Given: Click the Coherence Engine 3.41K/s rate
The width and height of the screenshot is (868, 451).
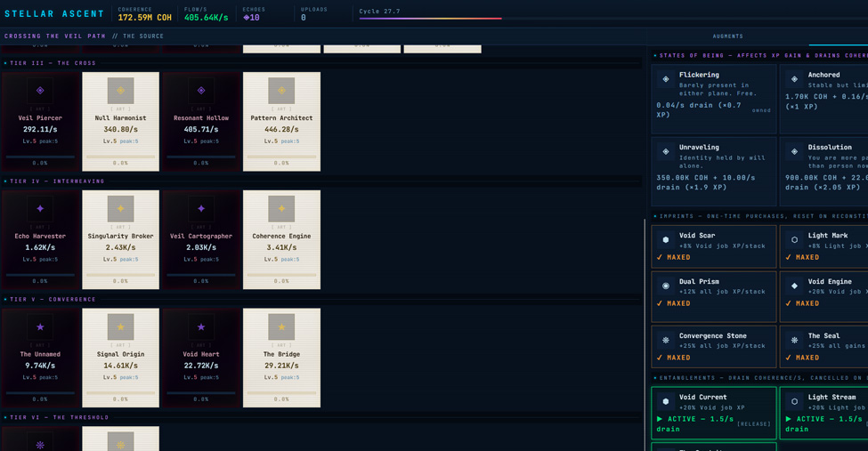Looking at the screenshot, I should pyautogui.click(x=282, y=247).
